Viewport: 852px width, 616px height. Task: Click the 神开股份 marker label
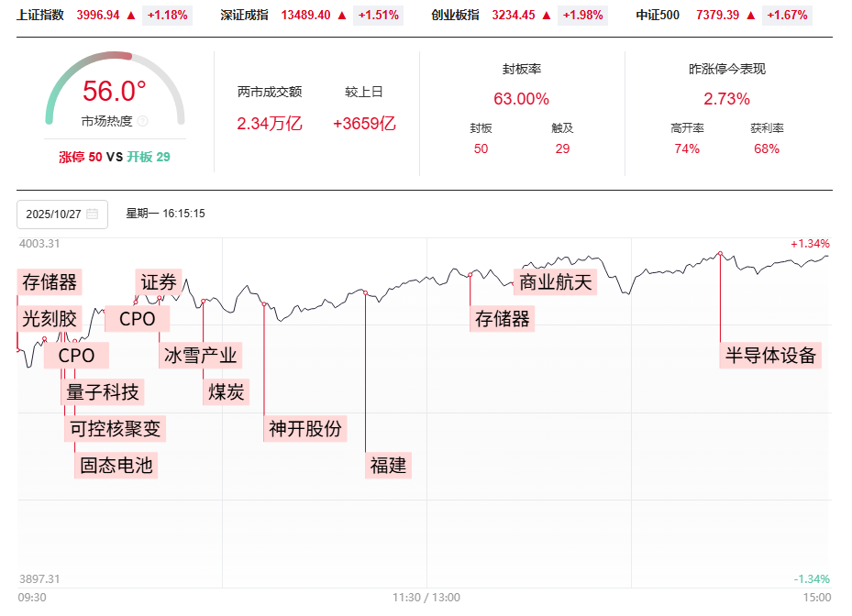[305, 428]
